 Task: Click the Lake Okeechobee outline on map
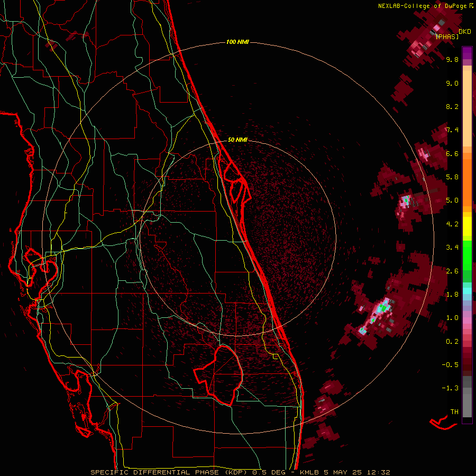coord(218,375)
